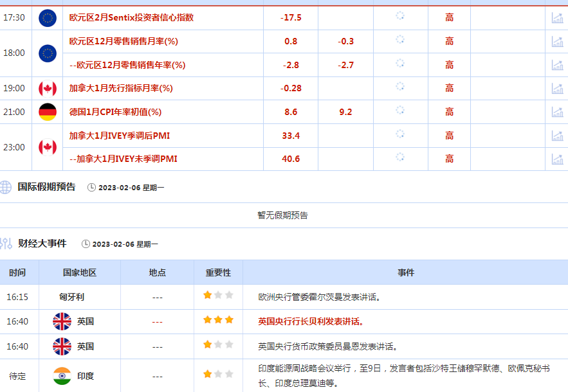Screen dimensions: 568x392
Task: Click the settings icon beside 财经大事件
Action: click(6, 244)
